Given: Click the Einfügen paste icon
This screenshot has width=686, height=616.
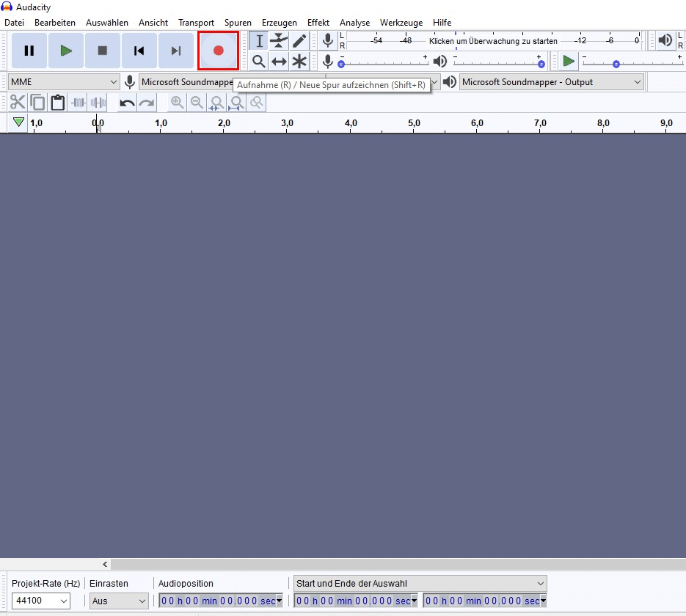Looking at the screenshot, I should pos(58,102).
